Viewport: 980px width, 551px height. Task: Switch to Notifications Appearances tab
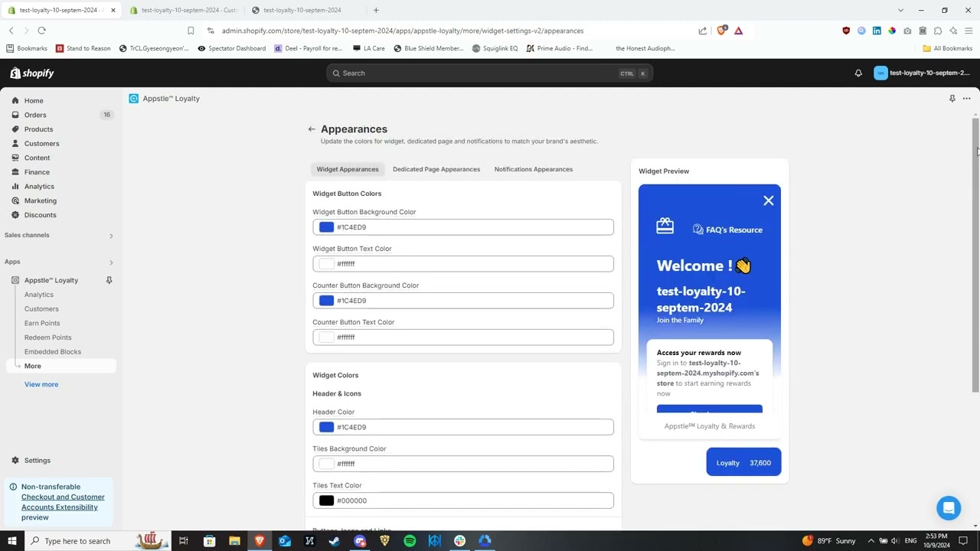[534, 169]
